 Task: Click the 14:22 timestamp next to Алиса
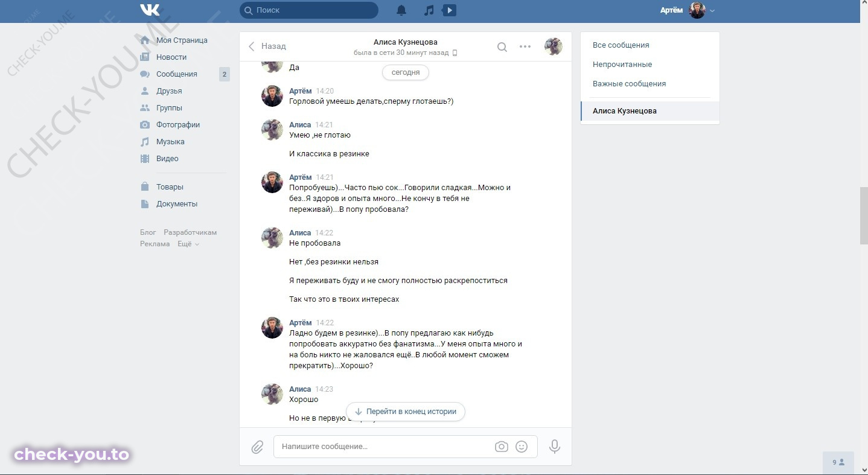(324, 233)
